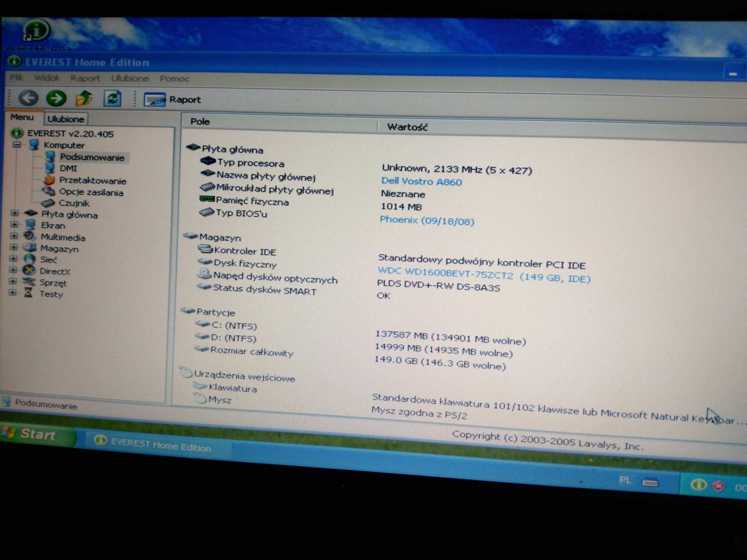Select the Typ procesora row
The image size is (747, 560).
pos(251,164)
